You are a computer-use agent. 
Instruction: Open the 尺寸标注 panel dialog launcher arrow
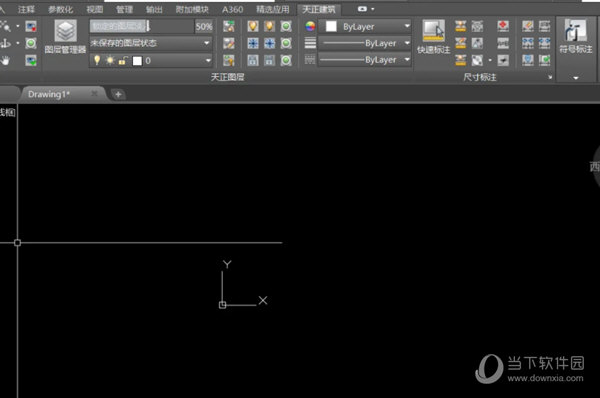coord(550,77)
